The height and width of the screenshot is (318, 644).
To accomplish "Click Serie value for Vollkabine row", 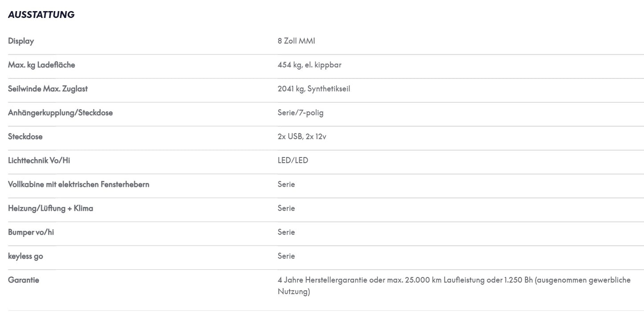I will pyautogui.click(x=286, y=184).
